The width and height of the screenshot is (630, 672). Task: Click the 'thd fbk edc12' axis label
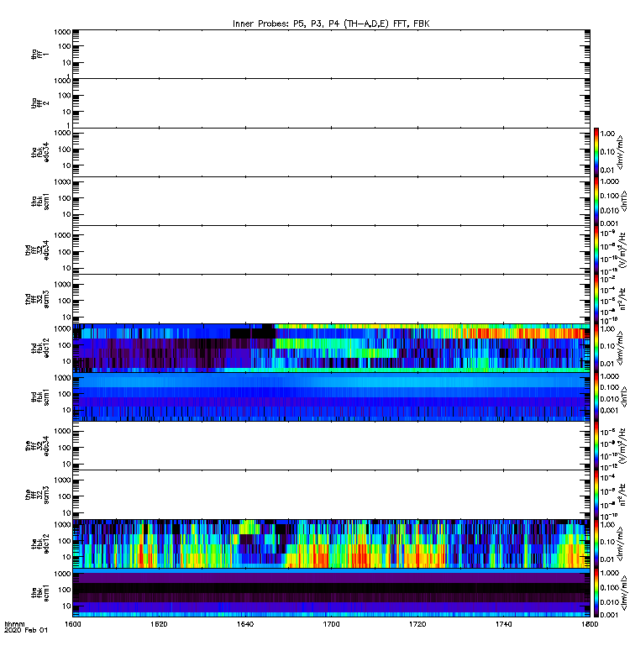pos(40,348)
